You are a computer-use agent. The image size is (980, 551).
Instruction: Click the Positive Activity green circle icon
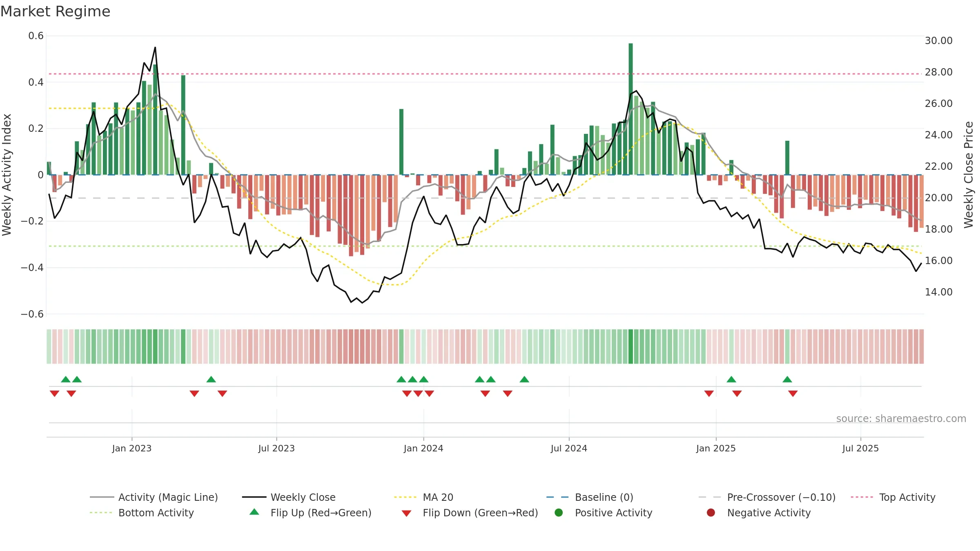click(559, 513)
